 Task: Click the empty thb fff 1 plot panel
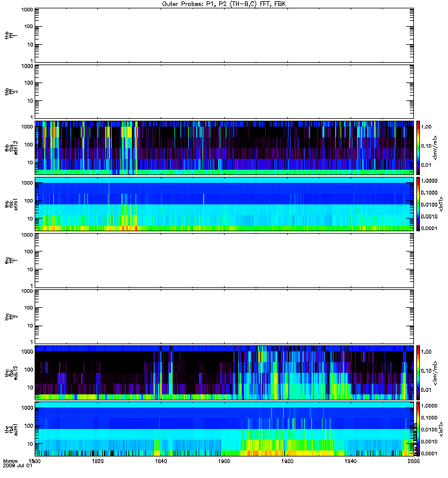coord(224,35)
